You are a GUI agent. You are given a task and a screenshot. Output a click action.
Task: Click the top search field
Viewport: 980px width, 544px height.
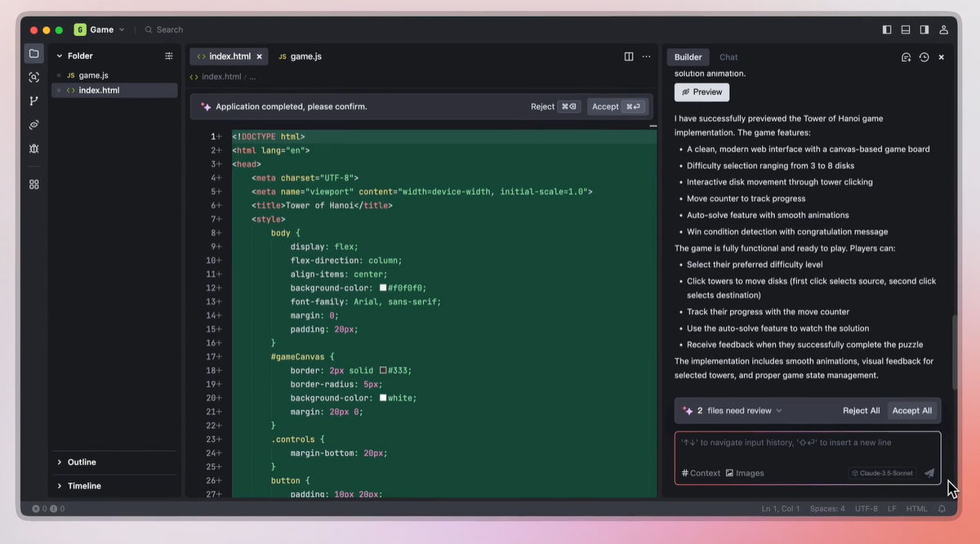(164, 29)
